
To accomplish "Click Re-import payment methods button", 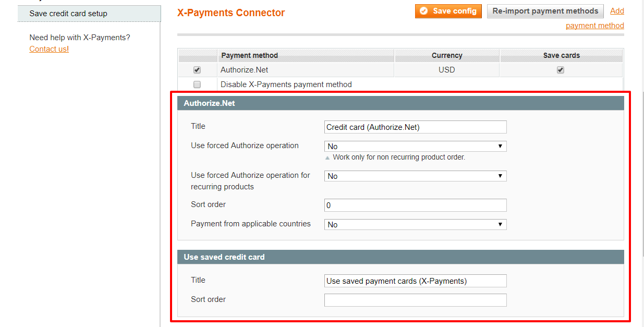I will [545, 11].
